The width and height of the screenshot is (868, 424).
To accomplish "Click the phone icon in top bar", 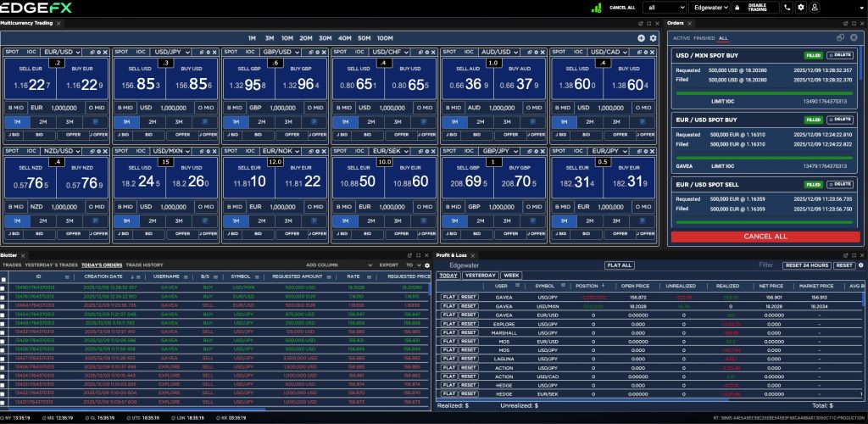I will 788,7.
